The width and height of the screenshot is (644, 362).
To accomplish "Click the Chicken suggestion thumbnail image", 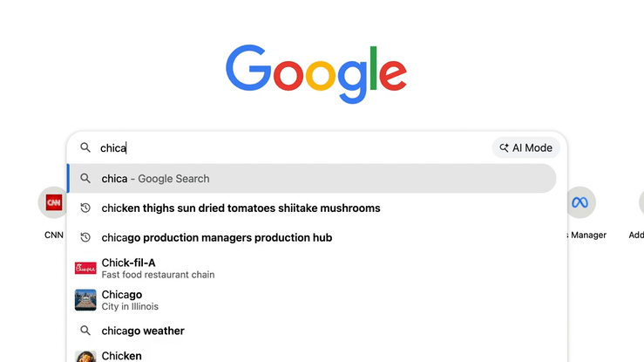I will pyautogui.click(x=85, y=357).
